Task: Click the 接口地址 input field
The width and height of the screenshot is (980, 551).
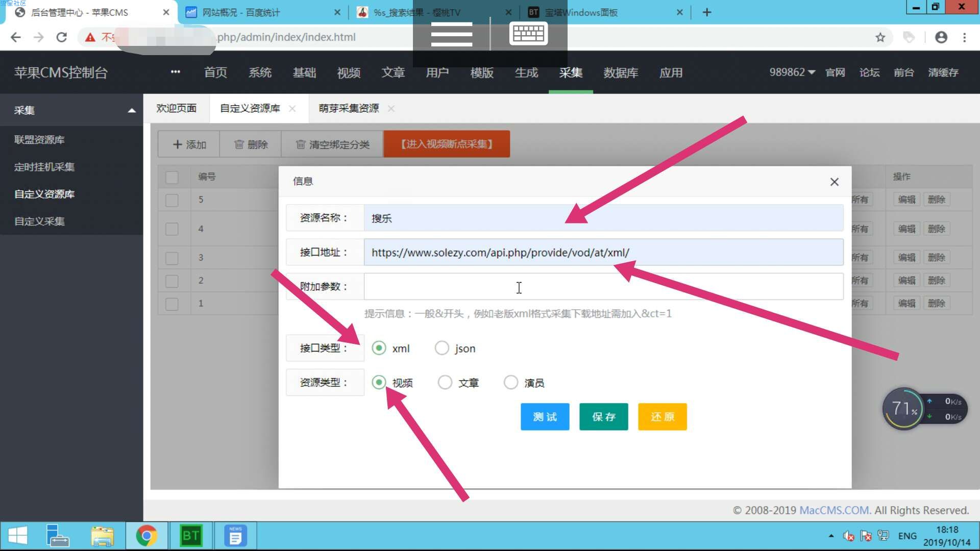Action: click(603, 252)
